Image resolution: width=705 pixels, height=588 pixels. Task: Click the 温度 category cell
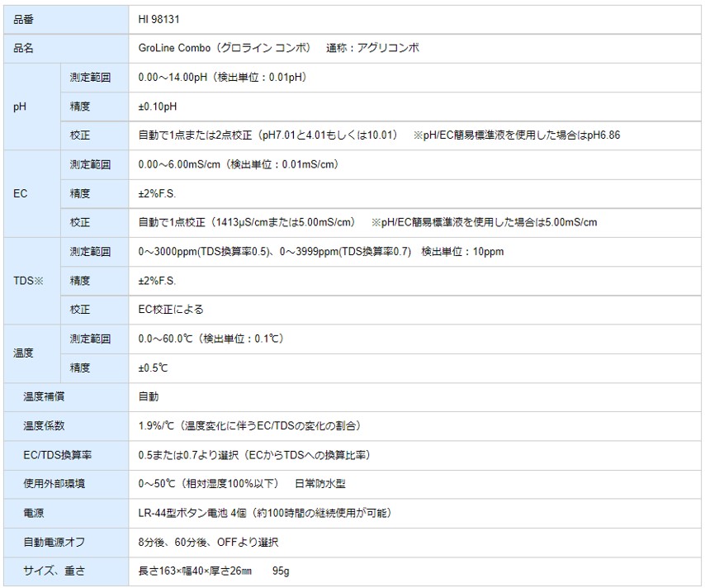pyautogui.click(x=32, y=353)
